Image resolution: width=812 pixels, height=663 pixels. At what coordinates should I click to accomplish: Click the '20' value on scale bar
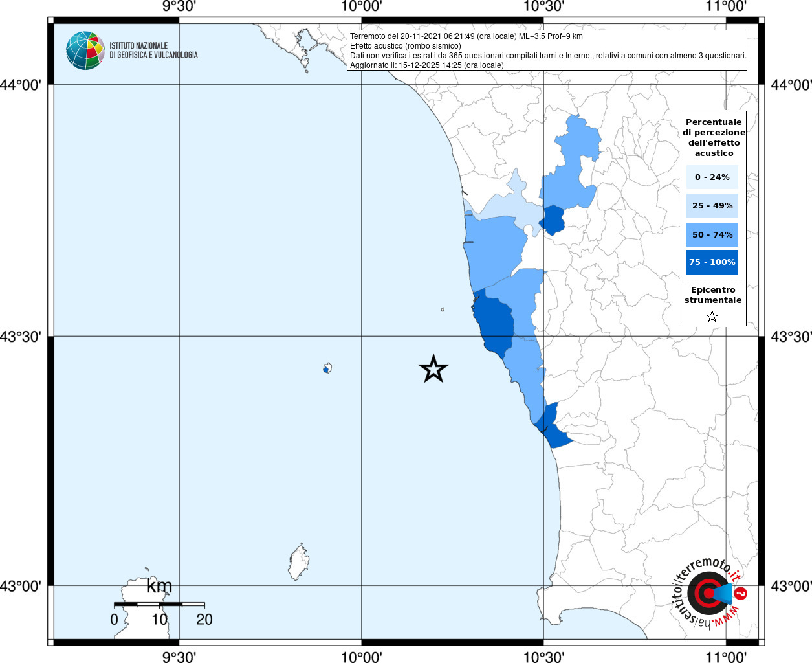click(204, 620)
